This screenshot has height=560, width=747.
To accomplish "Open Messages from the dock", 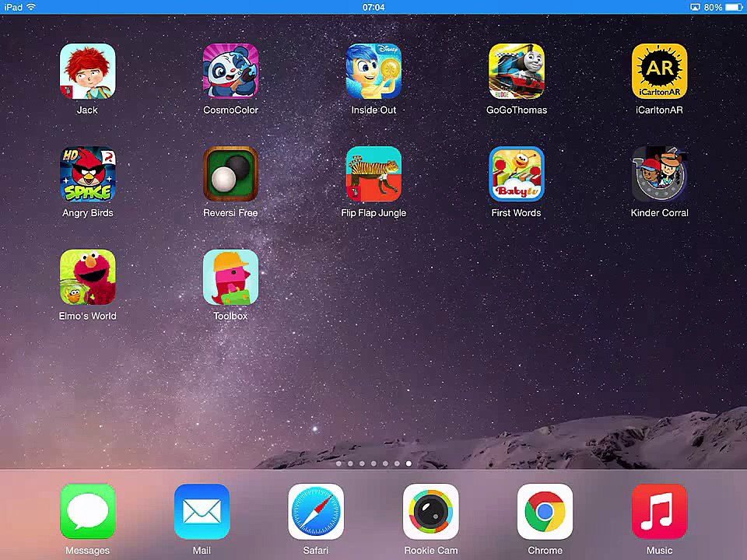I will [x=88, y=512].
